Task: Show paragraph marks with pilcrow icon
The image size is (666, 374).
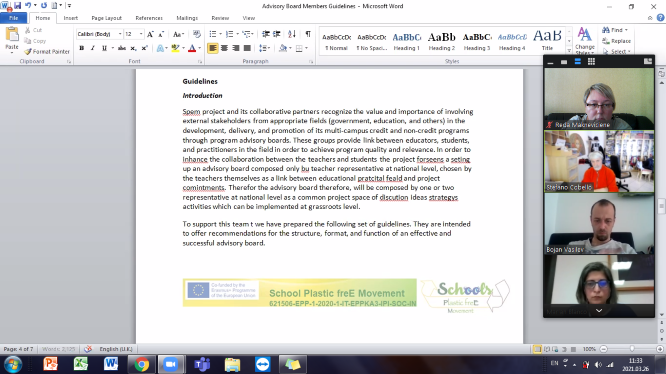Action: (x=308, y=34)
